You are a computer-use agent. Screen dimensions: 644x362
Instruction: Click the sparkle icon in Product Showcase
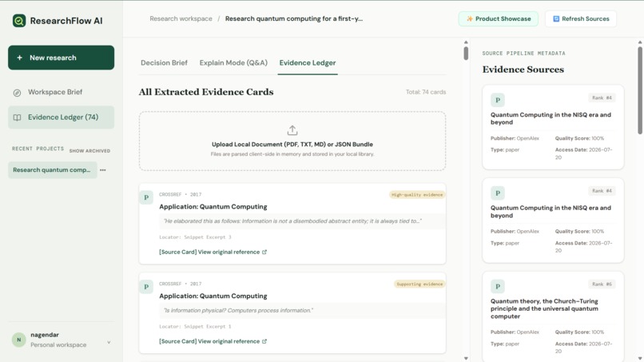point(470,19)
